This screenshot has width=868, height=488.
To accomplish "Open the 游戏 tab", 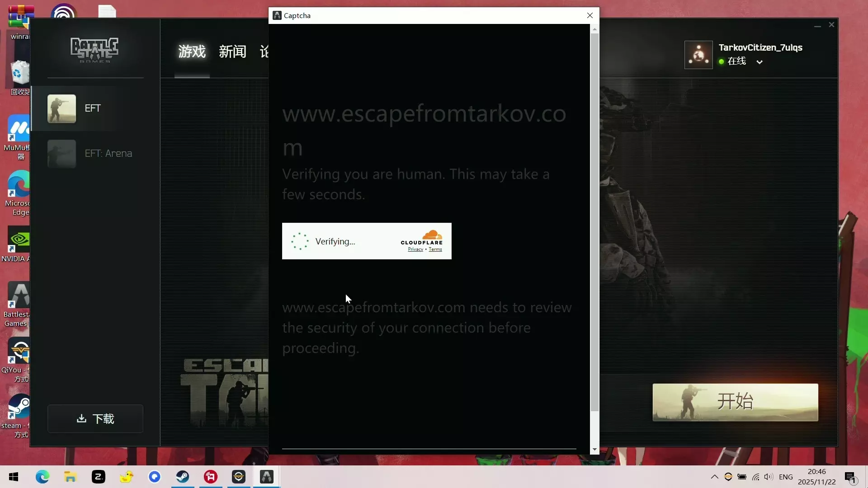I will click(x=192, y=52).
